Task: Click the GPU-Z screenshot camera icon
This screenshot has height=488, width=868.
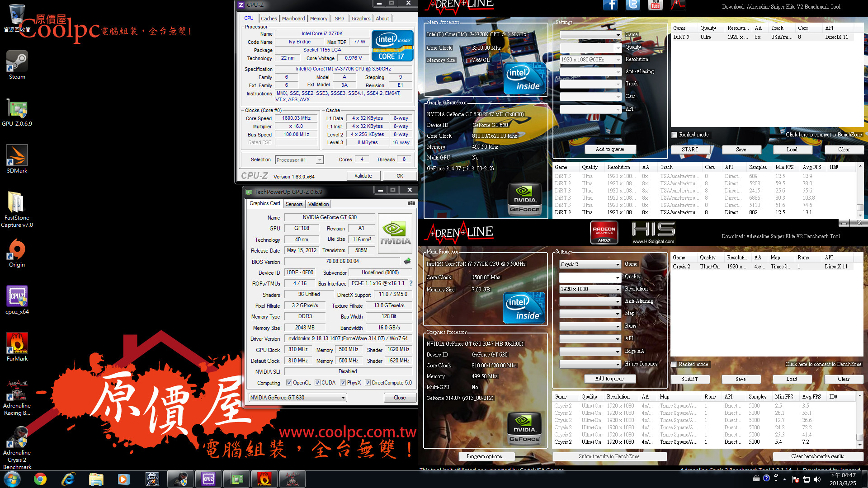Action: [411, 203]
